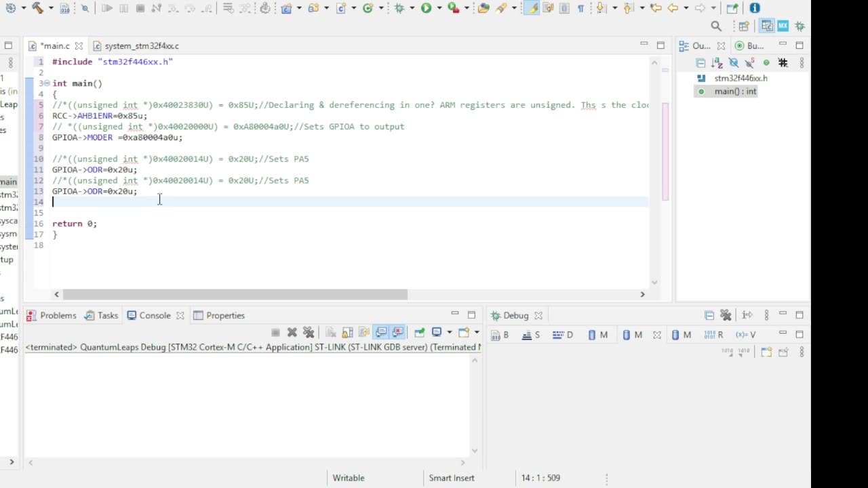This screenshot has height=488, width=868.
Task: Click the Back navigation yellow arrow
Action: (673, 8)
